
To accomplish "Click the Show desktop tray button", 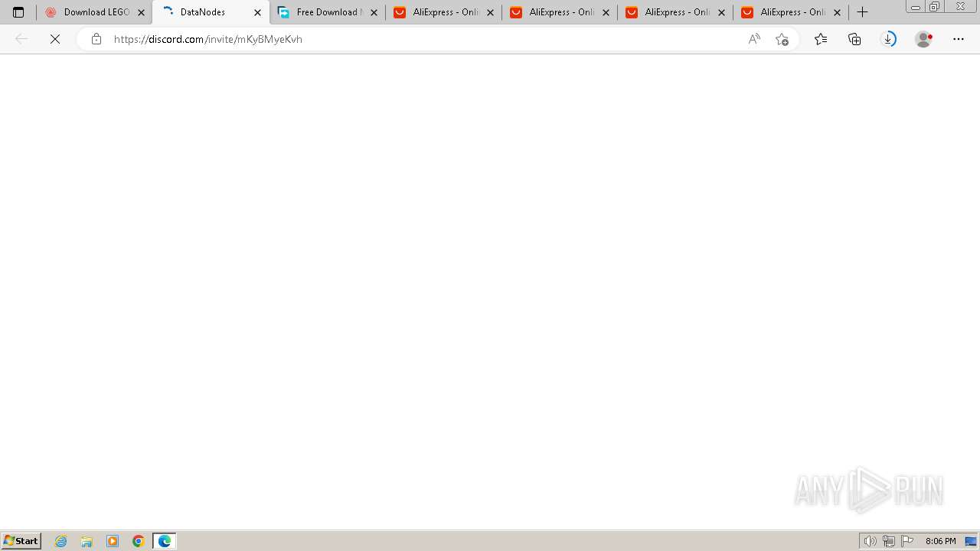I will 972,541.
